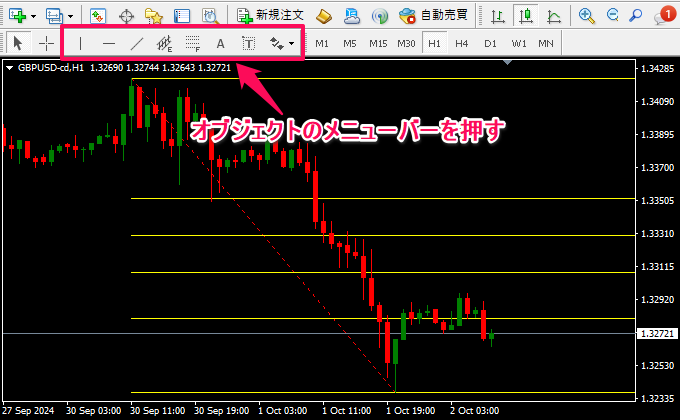Select the Fibonacci retracement tool
Screen dimensions: 680x420
coord(193,43)
